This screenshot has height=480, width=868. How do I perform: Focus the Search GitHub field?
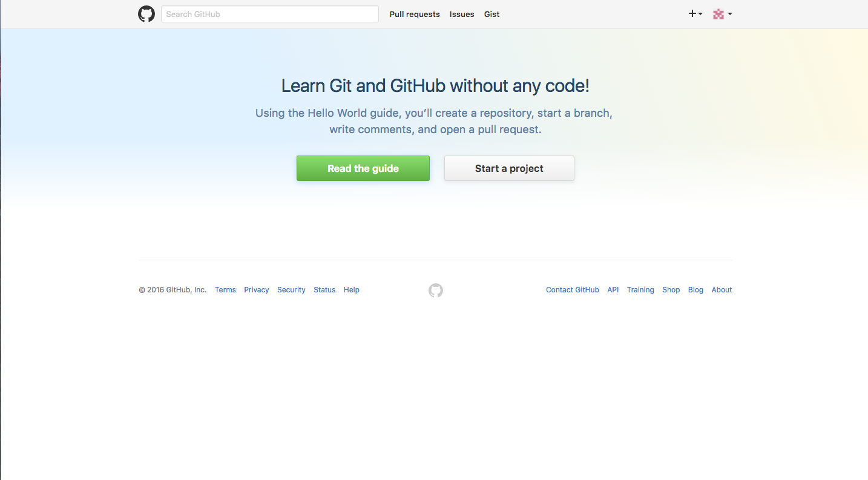click(269, 14)
